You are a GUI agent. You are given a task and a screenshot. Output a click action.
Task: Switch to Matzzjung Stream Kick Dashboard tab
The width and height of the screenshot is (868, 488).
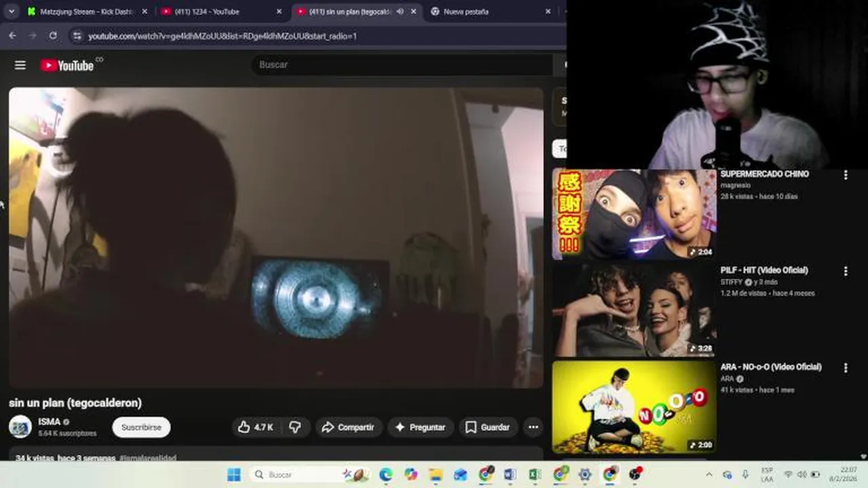(x=85, y=12)
